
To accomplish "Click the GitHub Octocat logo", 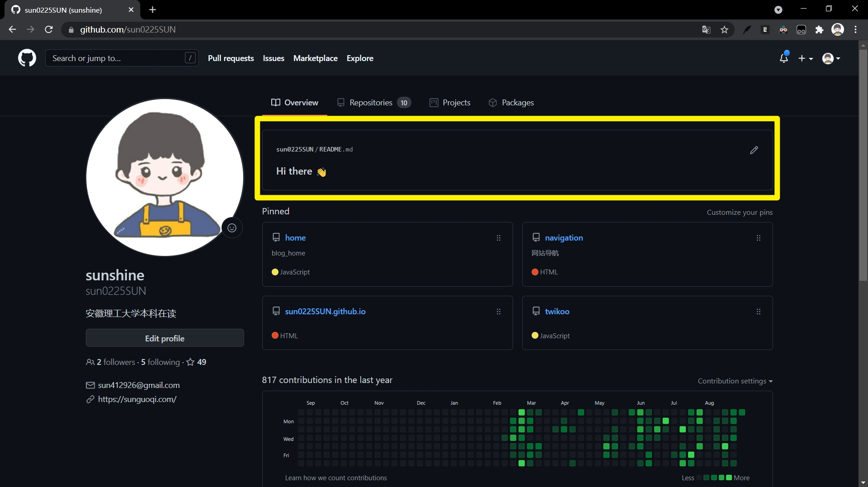I will coord(27,58).
